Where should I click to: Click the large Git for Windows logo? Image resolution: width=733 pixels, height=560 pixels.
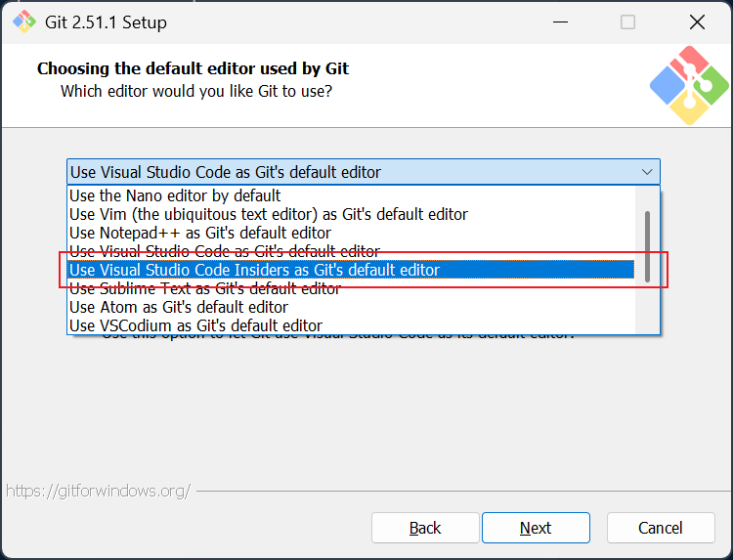click(x=689, y=86)
